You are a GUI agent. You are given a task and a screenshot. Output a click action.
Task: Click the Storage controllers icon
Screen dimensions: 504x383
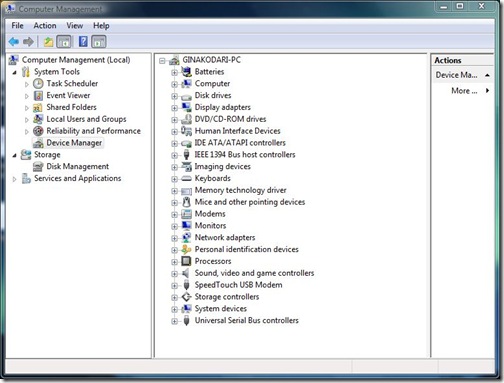point(186,296)
